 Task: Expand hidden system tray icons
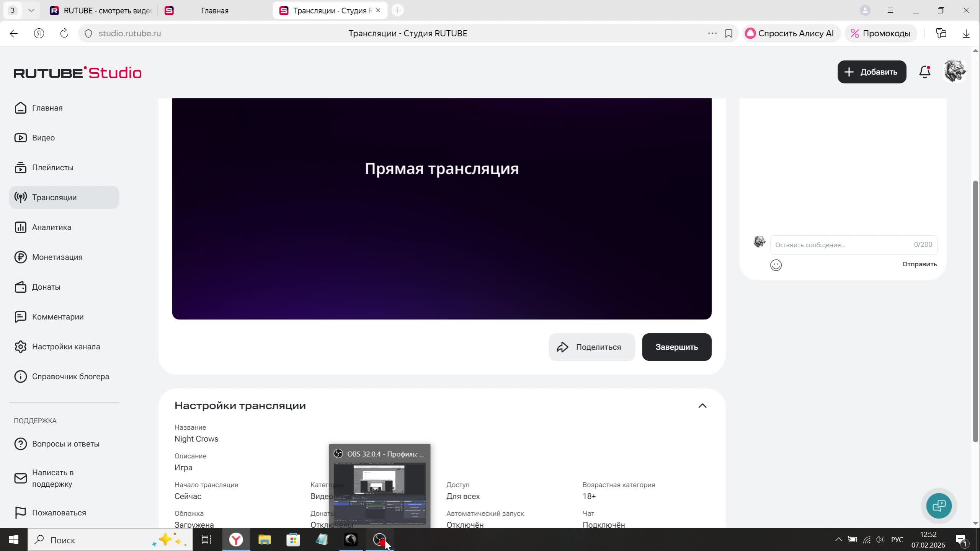click(838, 540)
